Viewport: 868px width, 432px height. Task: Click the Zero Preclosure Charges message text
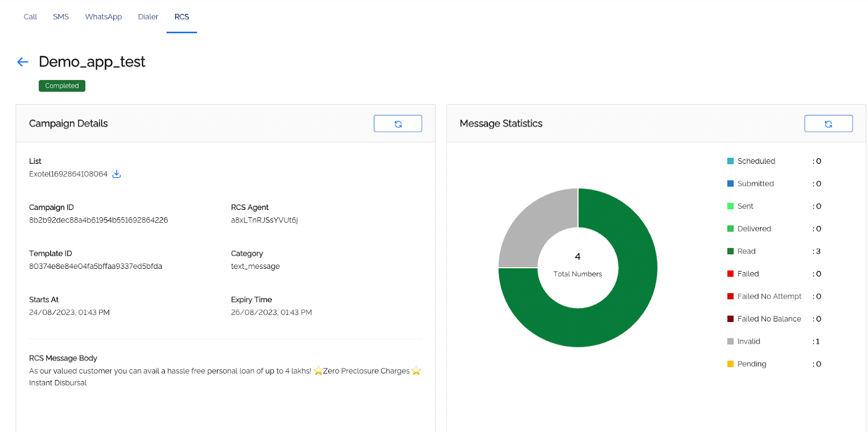coord(366,371)
